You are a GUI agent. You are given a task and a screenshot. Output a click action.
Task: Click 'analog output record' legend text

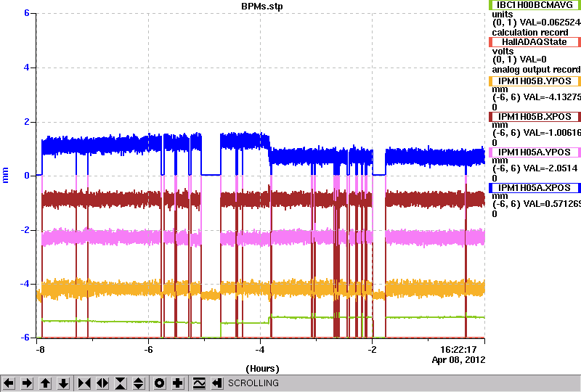pos(536,70)
